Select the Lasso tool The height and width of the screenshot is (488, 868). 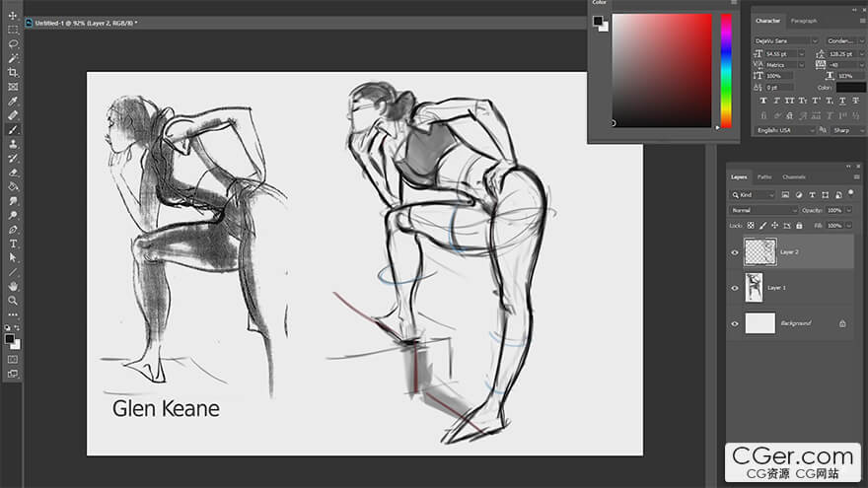click(13, 43)
